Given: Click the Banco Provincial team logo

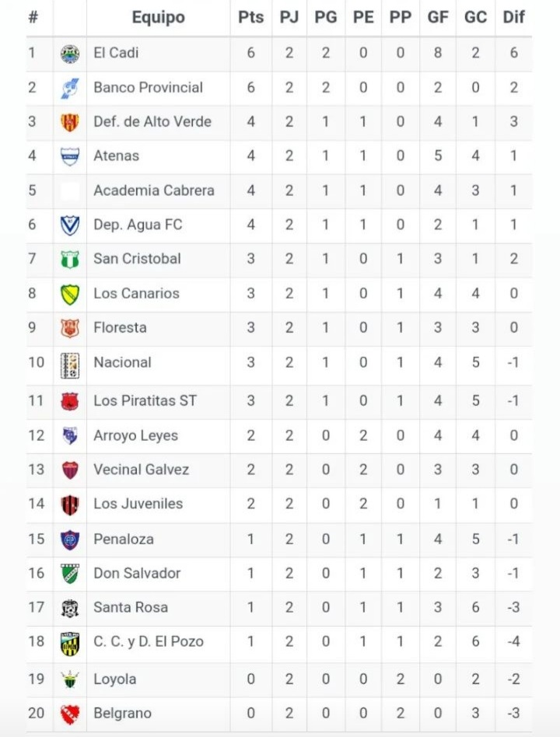Looking at the screenshot, I should coord(70,88).
